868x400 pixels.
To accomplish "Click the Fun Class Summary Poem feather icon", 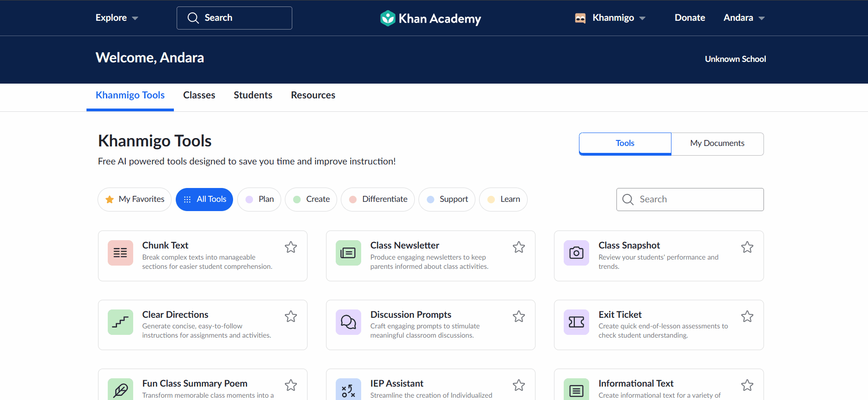I will [120, 389].
